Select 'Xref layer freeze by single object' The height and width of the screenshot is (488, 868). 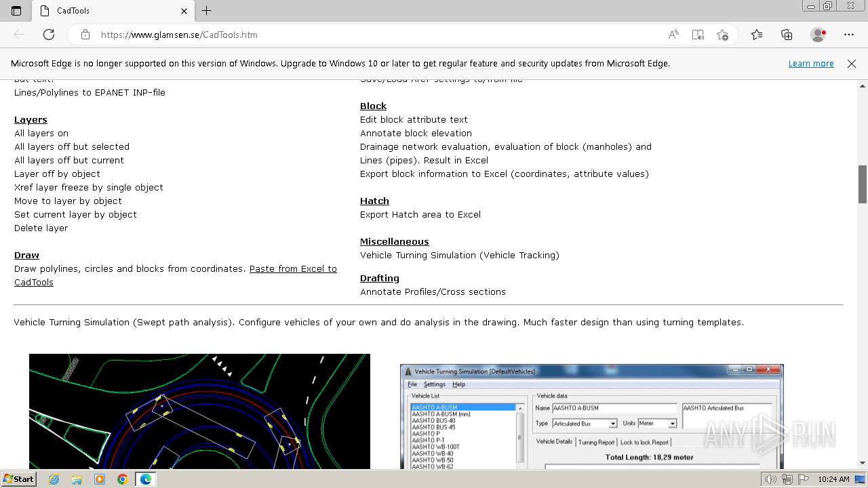tap(89, 187)
